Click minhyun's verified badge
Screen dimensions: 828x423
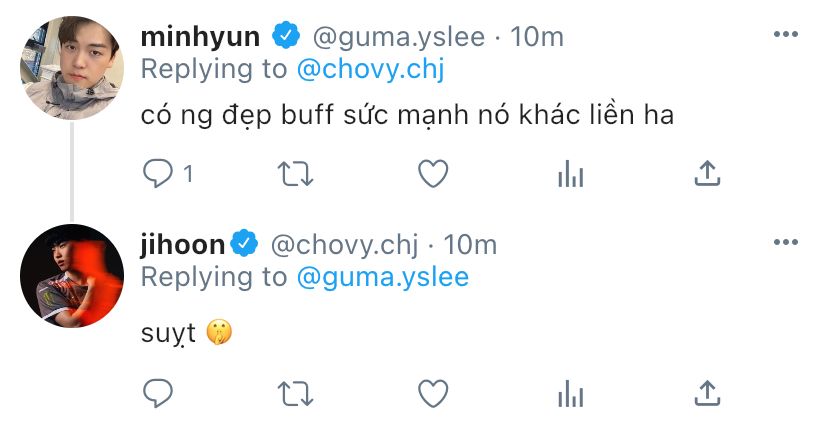pos(286,36)
